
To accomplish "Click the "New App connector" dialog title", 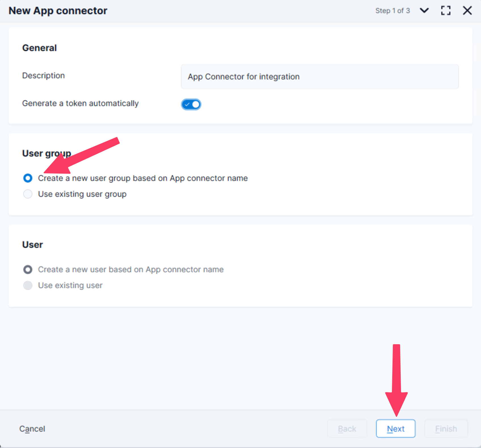I will coord(58,11).
